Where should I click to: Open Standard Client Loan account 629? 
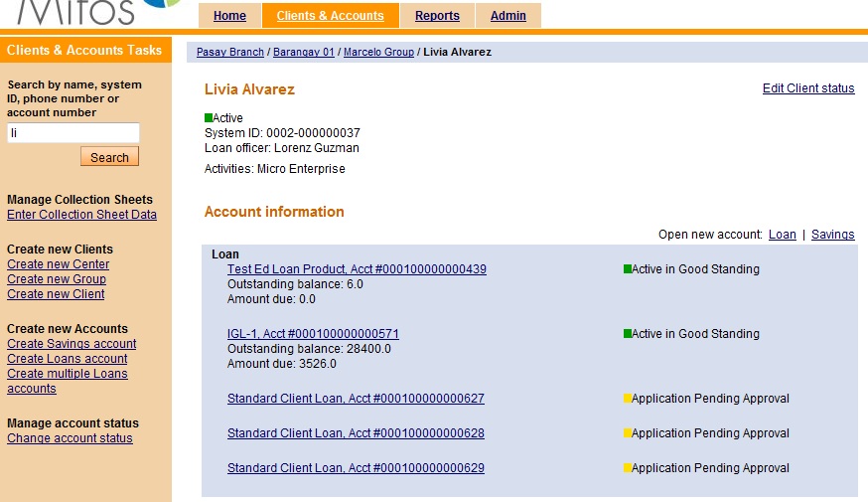[356, 468]
